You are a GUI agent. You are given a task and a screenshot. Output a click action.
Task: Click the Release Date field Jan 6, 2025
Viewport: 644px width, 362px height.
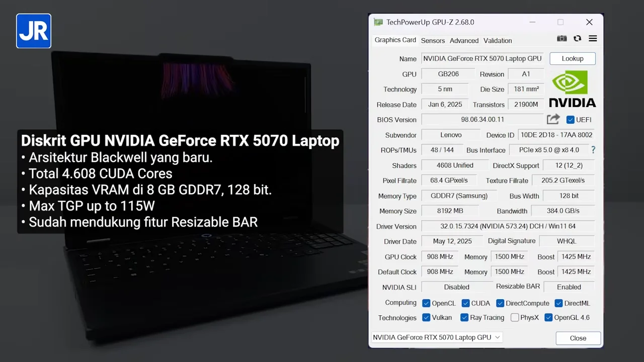point(445,105)
